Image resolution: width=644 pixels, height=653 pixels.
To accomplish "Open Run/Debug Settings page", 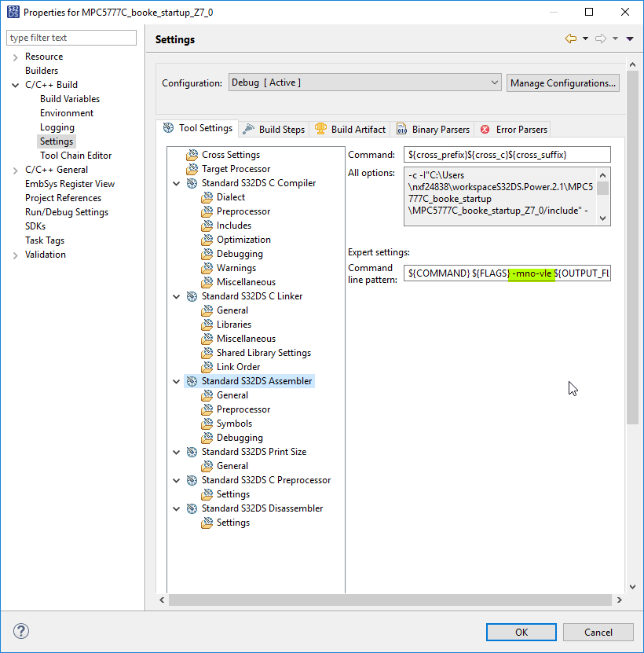I will (67, 212).
